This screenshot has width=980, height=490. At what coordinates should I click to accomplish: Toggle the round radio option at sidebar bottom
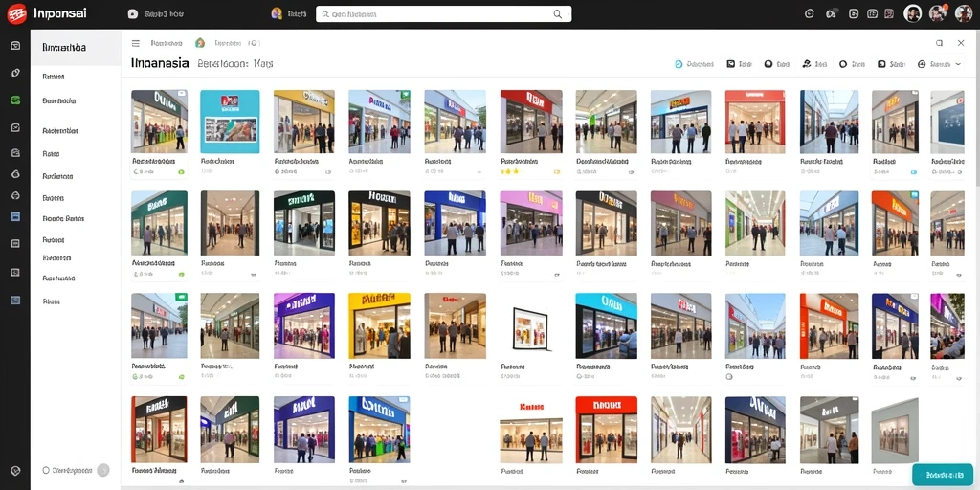[46, 470]
